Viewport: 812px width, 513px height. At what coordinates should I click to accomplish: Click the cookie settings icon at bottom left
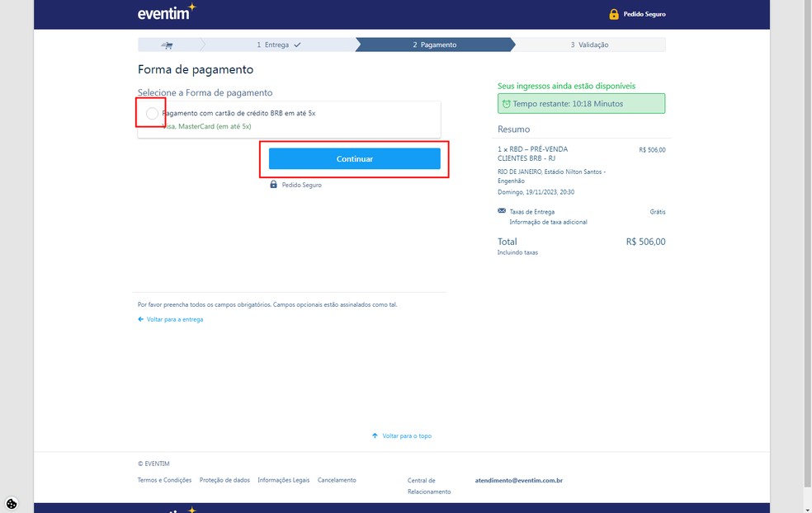tap(12, 503)
